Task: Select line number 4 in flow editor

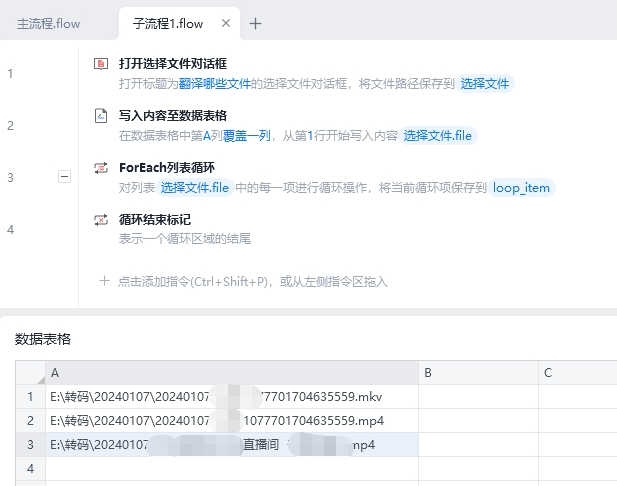Action: pos(10,229)
